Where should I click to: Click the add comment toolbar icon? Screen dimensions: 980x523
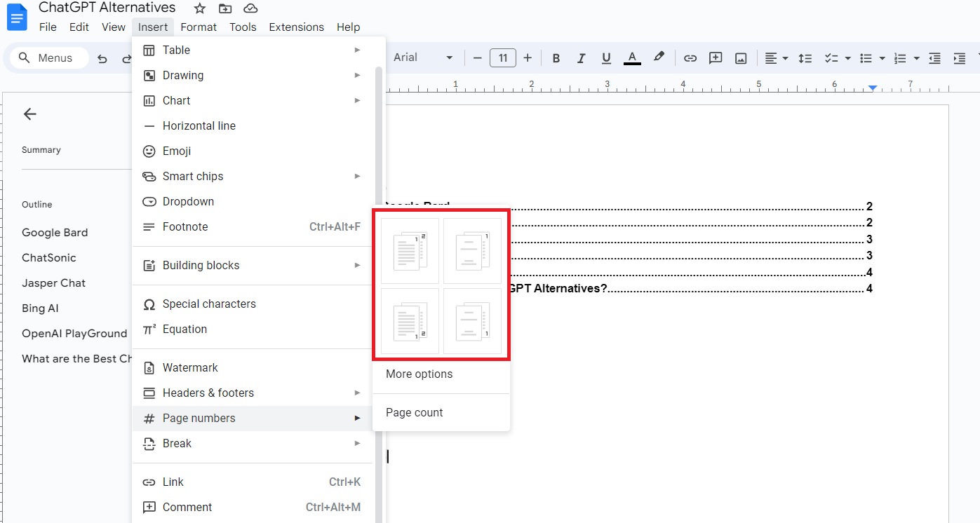pyautogui.click(x=716, y=58)
